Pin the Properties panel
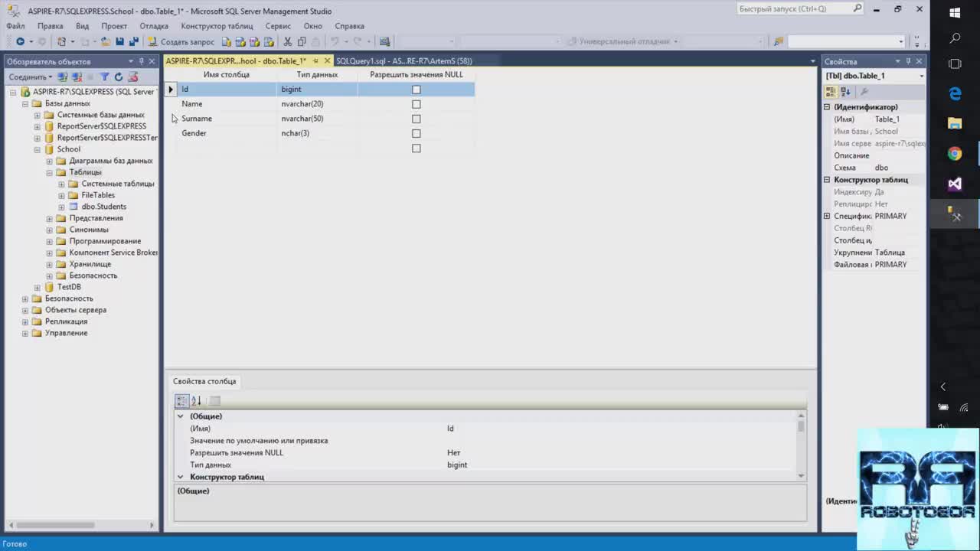 [x=909, y=61]
